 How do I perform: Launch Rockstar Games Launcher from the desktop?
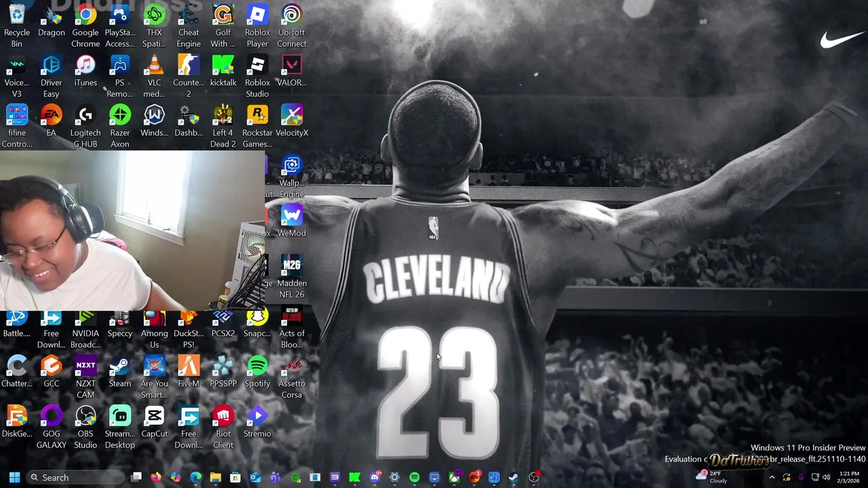[x=257, y=126]
